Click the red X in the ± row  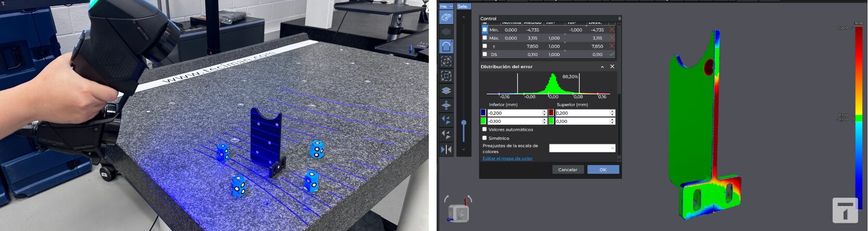point(612,46)
